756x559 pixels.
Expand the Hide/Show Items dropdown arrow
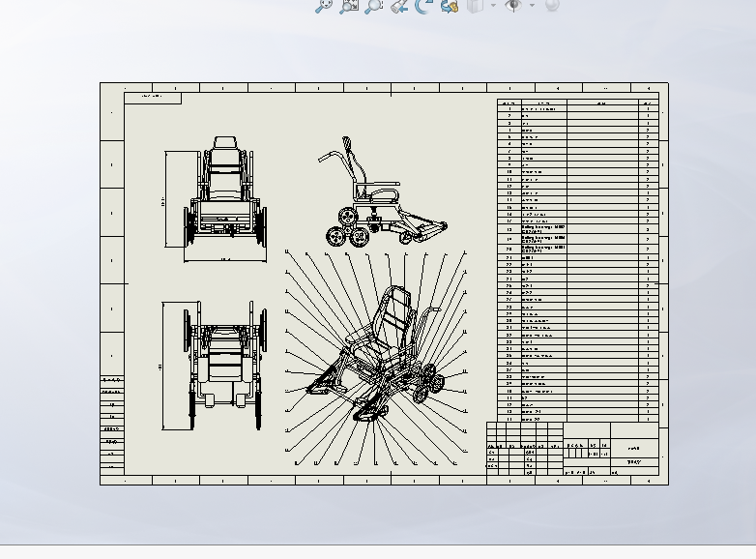click(532, 5)
